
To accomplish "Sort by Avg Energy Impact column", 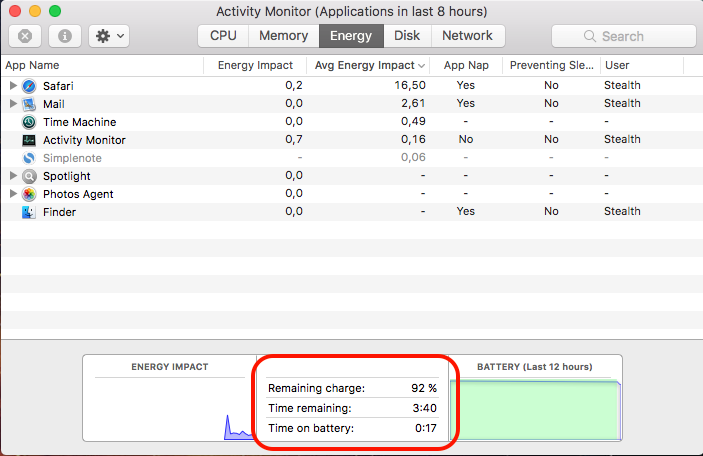I will click(368, 65).
